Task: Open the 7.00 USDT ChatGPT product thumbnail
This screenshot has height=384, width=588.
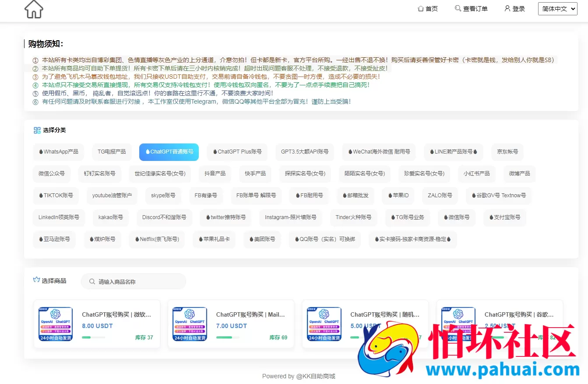Action: pos(190,324)
